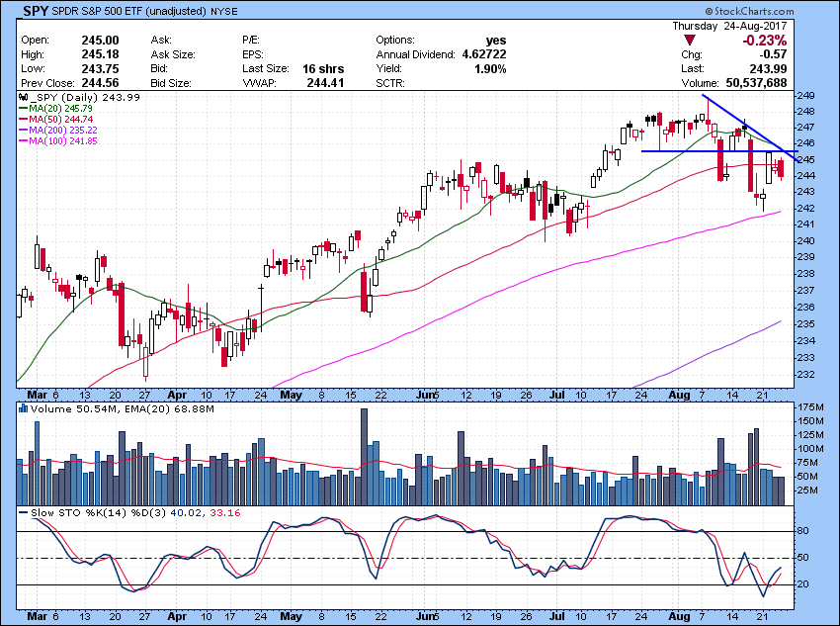Click the 80 level on the stochastic axis
The width and height of the screenshot is (840, 626).
[804, 531]
